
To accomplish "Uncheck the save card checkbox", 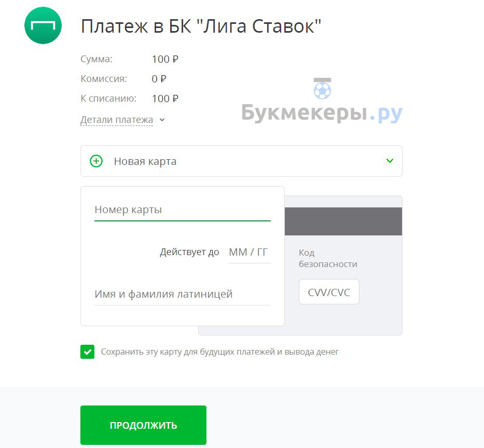I will coord(87,352).
